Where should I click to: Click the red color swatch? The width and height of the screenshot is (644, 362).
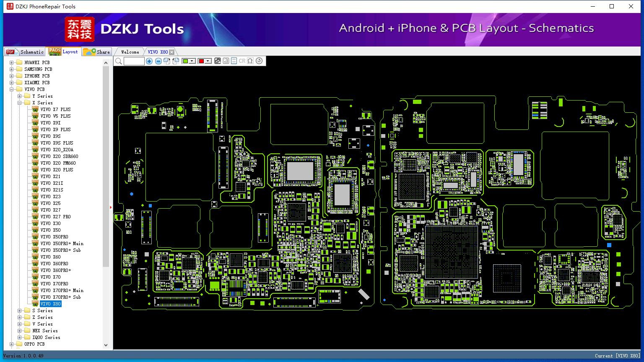201,61
